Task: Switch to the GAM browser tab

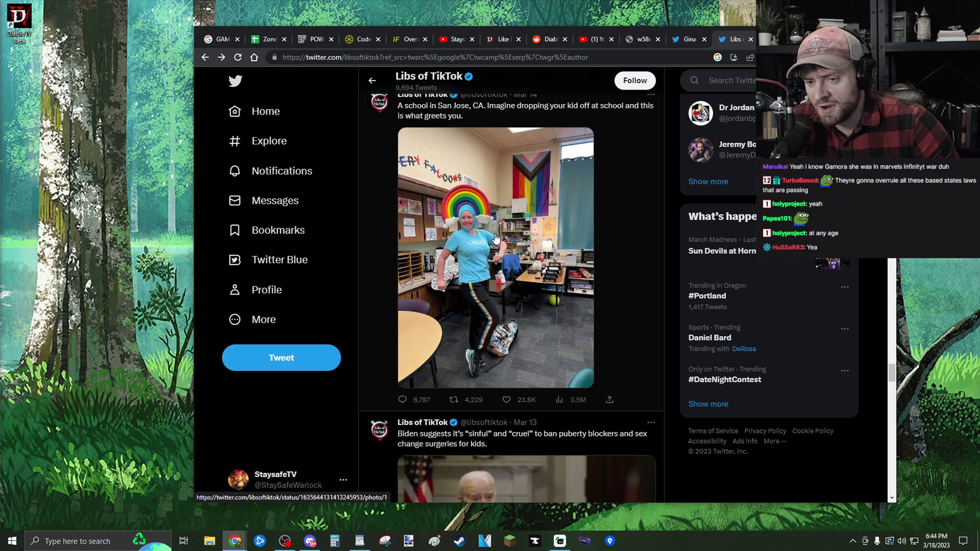Action: coord(221,39)
